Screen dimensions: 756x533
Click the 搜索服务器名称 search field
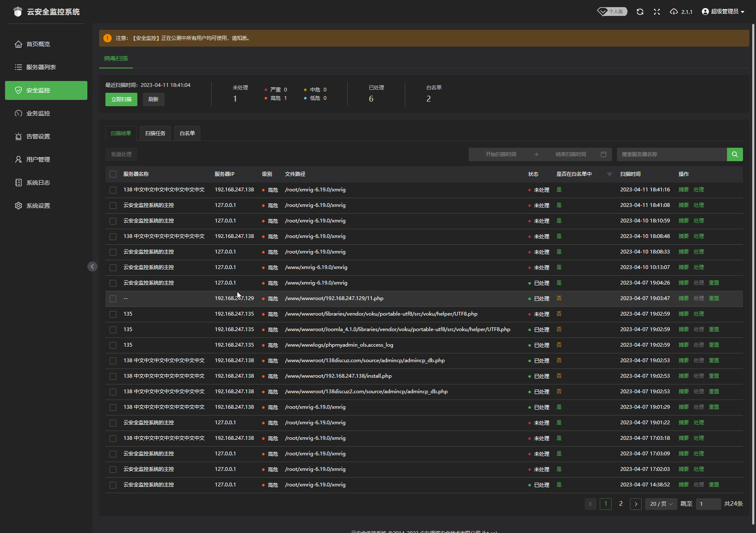[672, 154]
